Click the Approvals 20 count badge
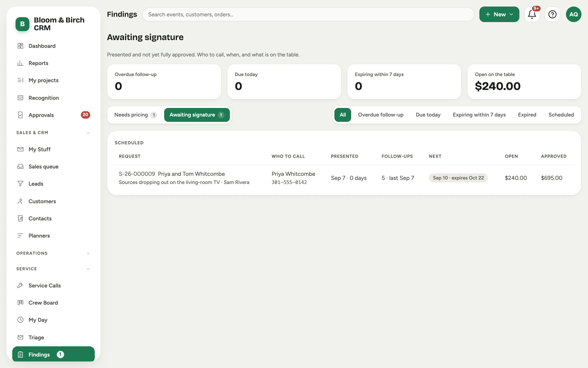This screenshot has height=368, width=588. point(85,115)
